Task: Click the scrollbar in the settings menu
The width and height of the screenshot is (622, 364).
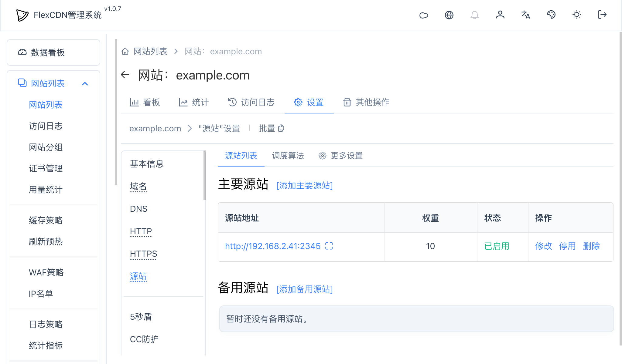Action: (204, 173)
